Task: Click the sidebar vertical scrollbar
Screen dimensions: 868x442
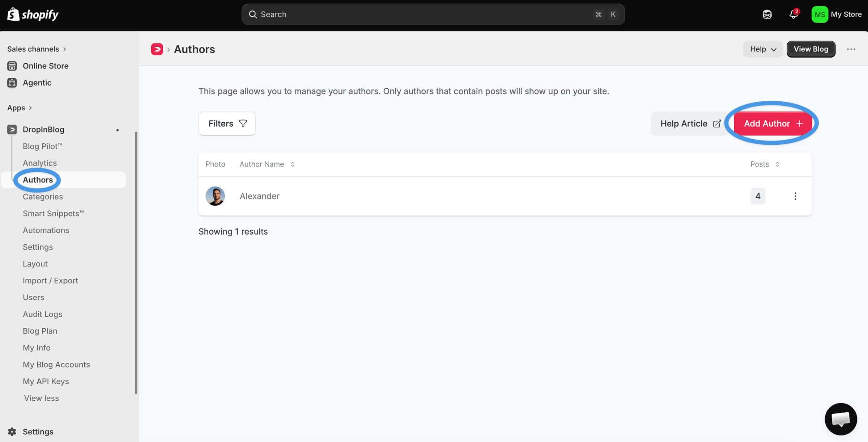Action: pyautogui.click(x=136, y=262)
